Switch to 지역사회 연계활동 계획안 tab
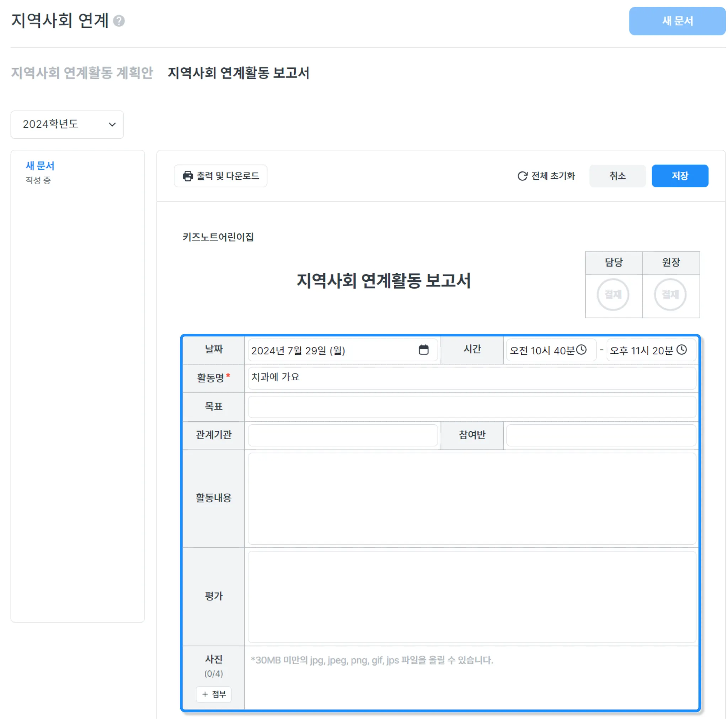 coord(82,73)
